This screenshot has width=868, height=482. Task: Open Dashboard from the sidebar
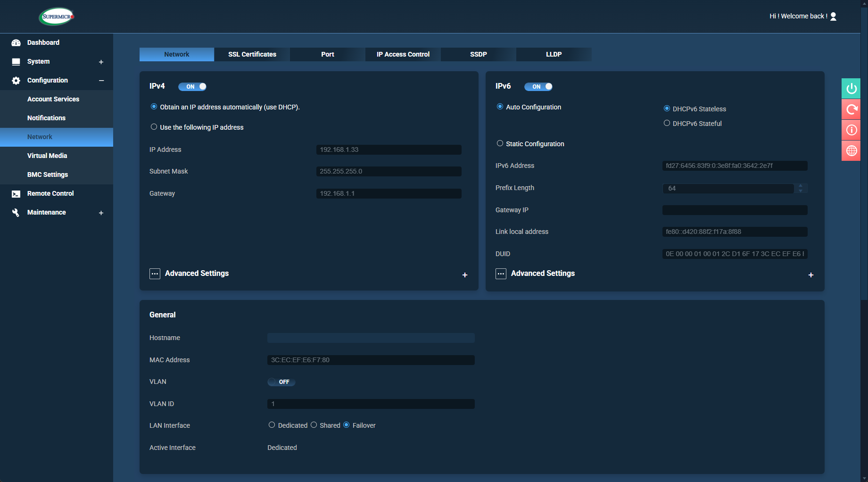(x=43, y=42)
